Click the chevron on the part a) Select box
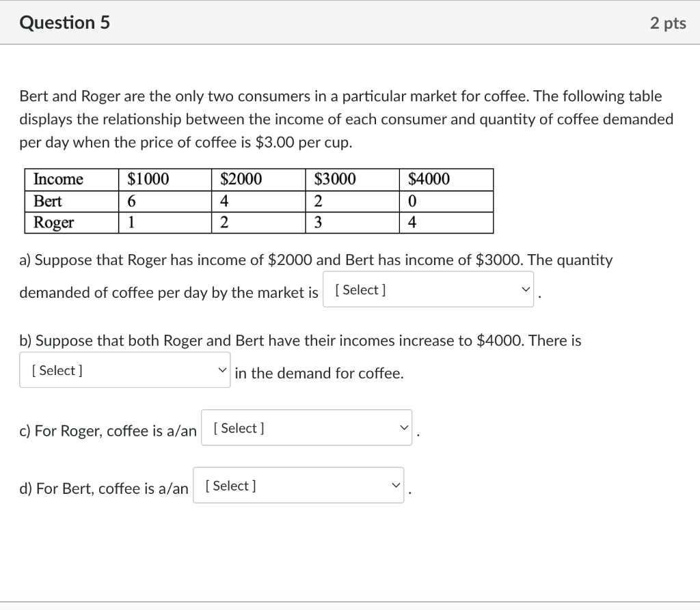Image resolution: width=700 pixels, height=610 pixels. click(x=525, y=289)
